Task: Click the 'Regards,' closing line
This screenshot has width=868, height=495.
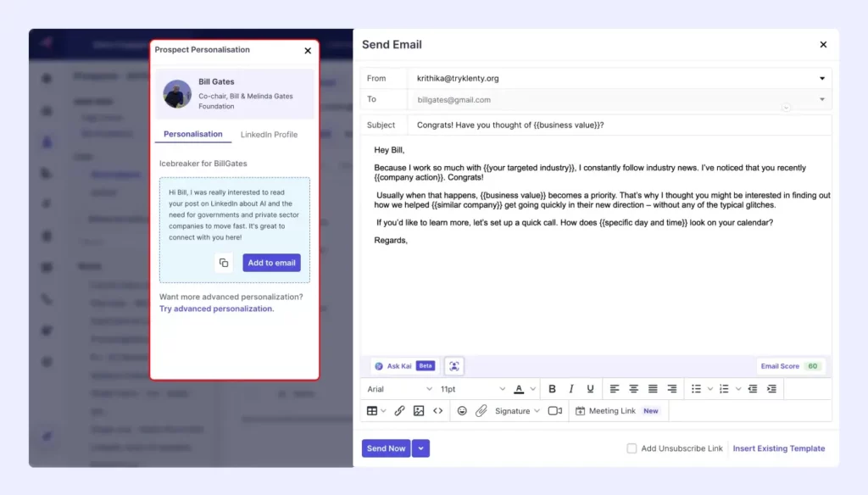Action: tap(391, 241)
